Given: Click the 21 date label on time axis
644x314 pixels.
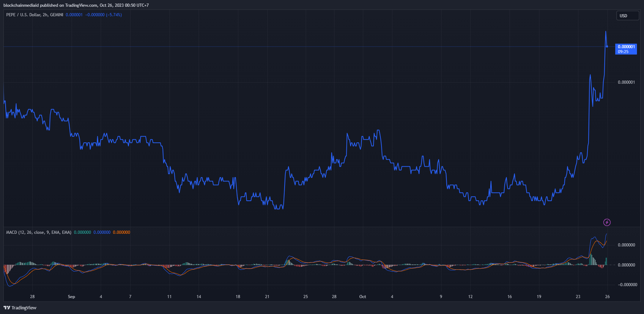Looking at the screenshot, I should [267, 297].
